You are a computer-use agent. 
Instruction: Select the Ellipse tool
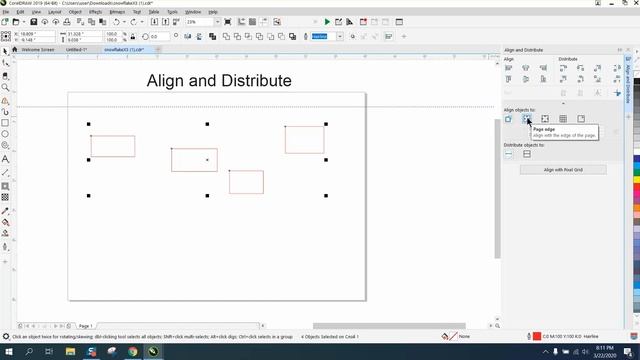[5, 134]
